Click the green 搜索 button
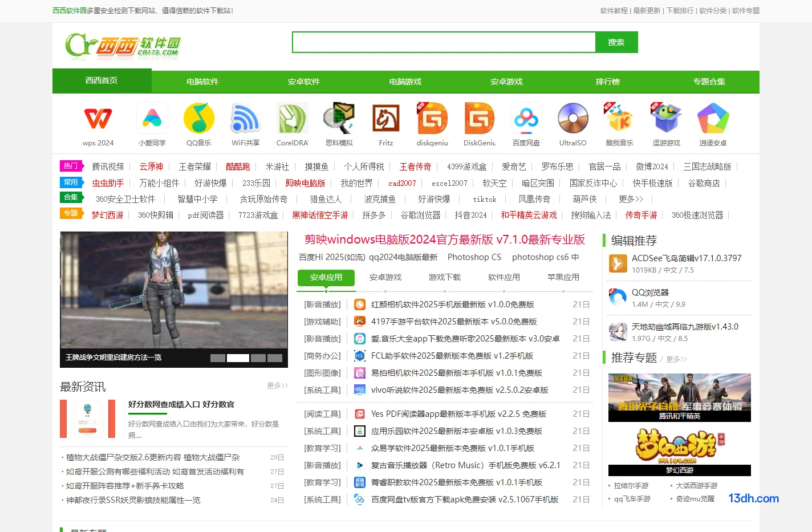The width and height of the screenshot is (812, 532). click(x=616, y=42)
